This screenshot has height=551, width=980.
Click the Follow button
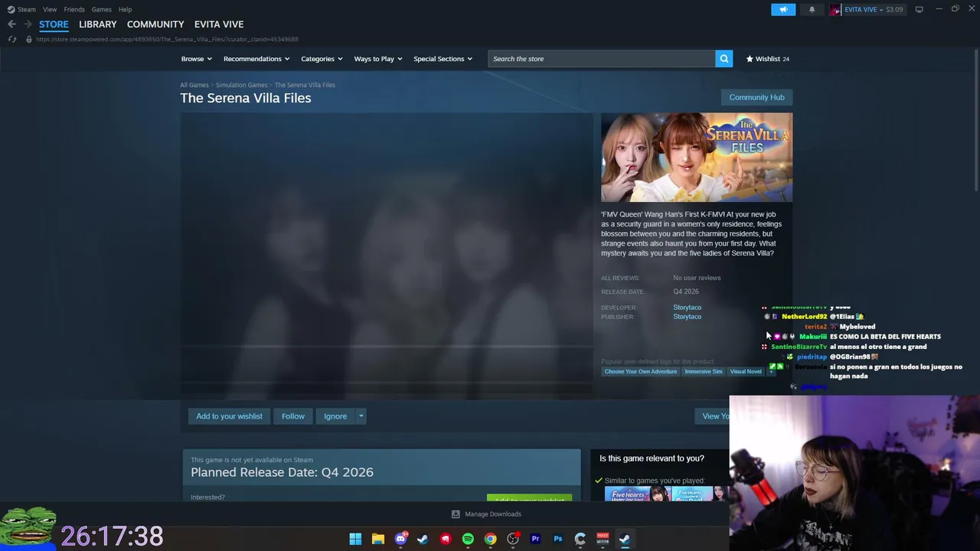293,416
